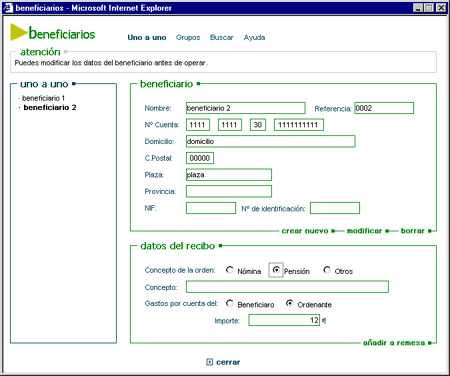Screen dimensions: 450x376
Task: Open the Ayuda tab
Action: point(254,38)
